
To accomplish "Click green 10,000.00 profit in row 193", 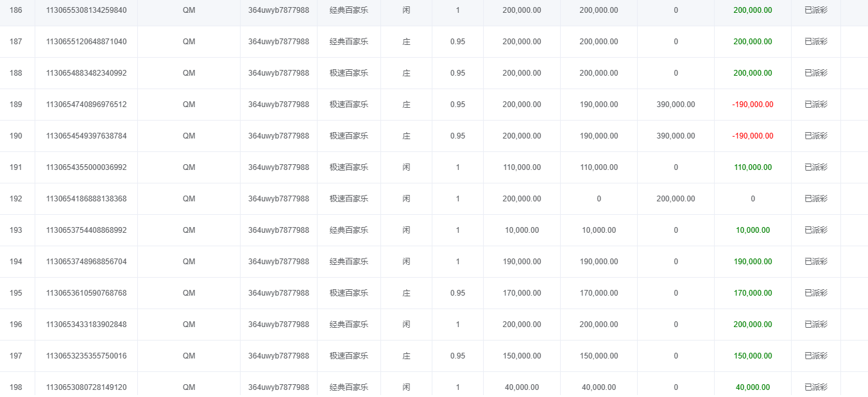I will pyautogui.click(x=753, y=230).
